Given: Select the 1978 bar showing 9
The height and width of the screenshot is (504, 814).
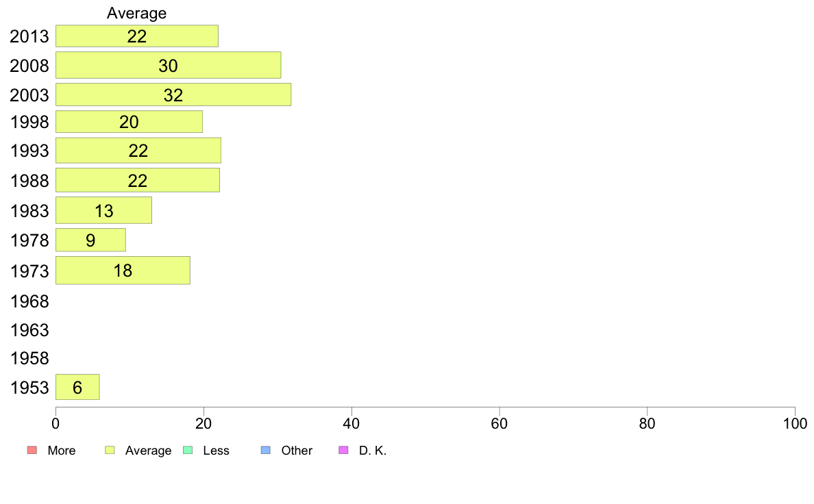Looking at the screenshot, I should pyautogui.click(x=90, y=240).
